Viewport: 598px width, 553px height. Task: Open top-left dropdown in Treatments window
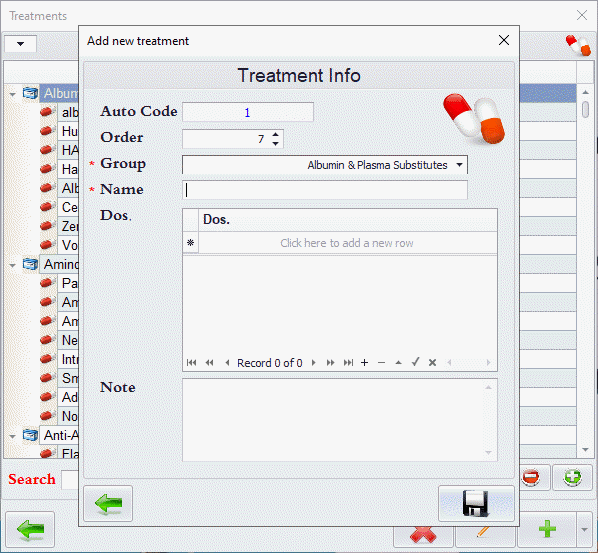point(21,44)
